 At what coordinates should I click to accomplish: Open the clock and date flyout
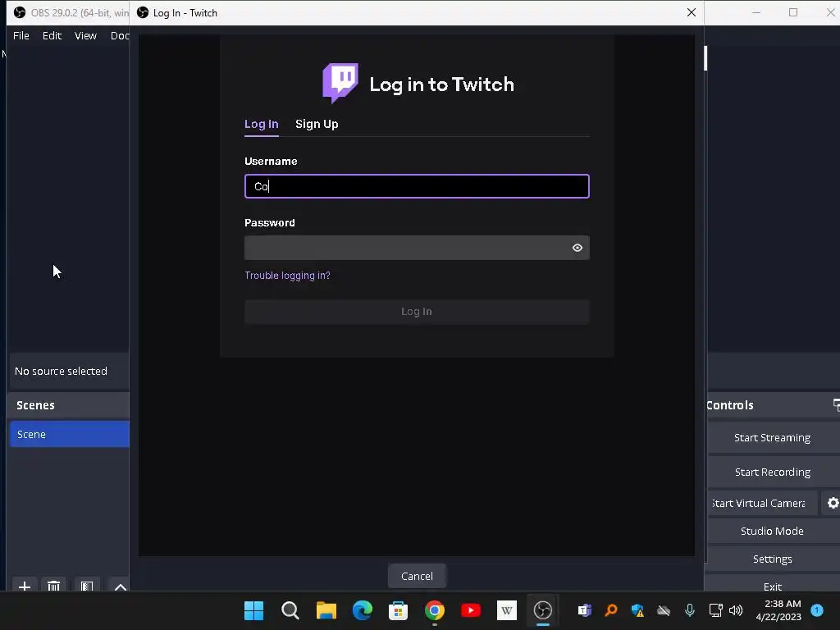tap(778, 610)
